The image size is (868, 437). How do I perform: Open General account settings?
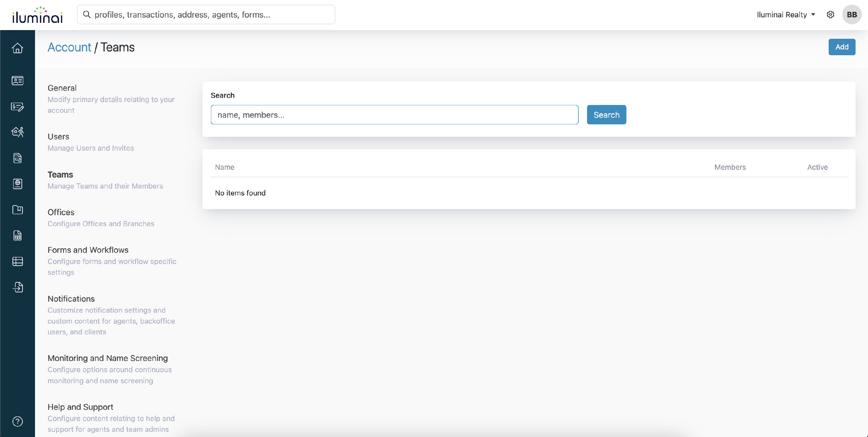[x=62, y=88]
